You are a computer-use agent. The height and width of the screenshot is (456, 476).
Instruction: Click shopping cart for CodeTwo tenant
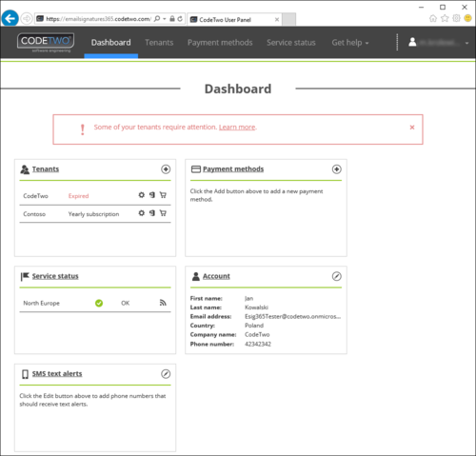pyautogui.click(x=163, y=195)
